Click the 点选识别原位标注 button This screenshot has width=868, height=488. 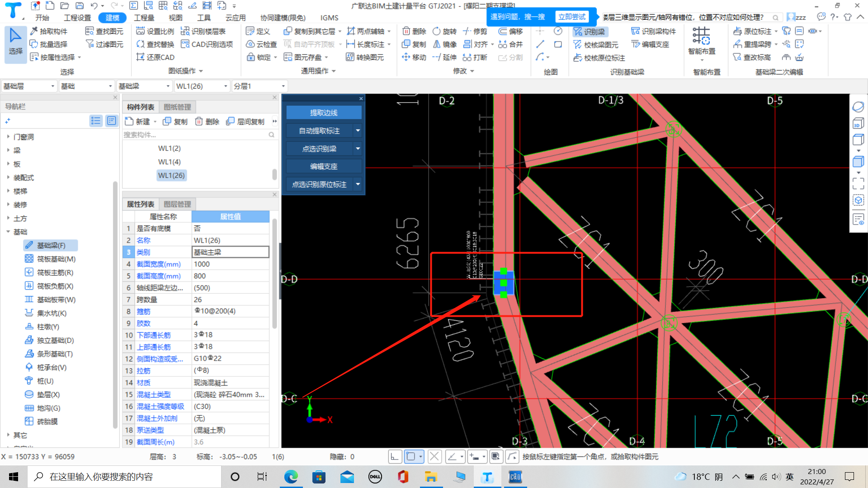pyautogui.click(x=319, y=184)
